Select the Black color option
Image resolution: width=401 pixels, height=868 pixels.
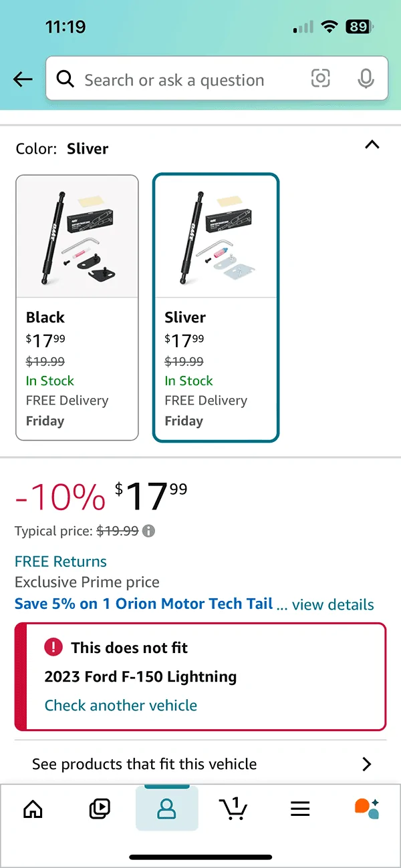pyautogui.click(x=77, y=307)
